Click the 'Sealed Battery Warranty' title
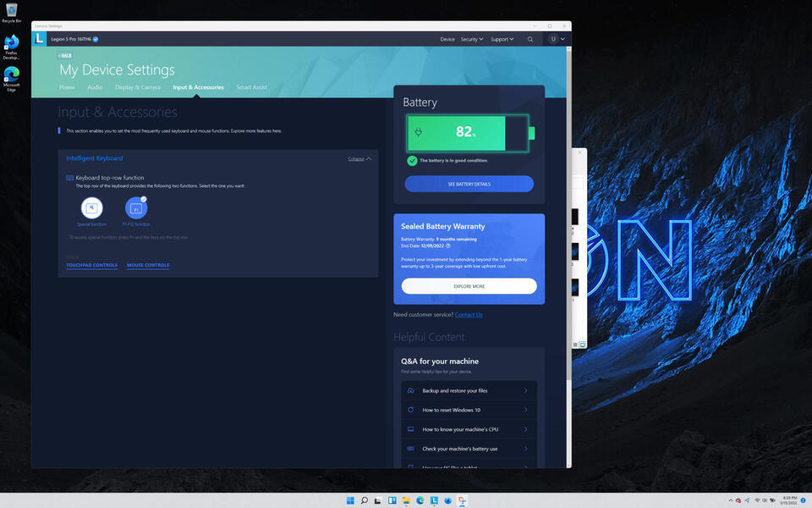Viewport: 812px width, 508px height. (442, 227)
